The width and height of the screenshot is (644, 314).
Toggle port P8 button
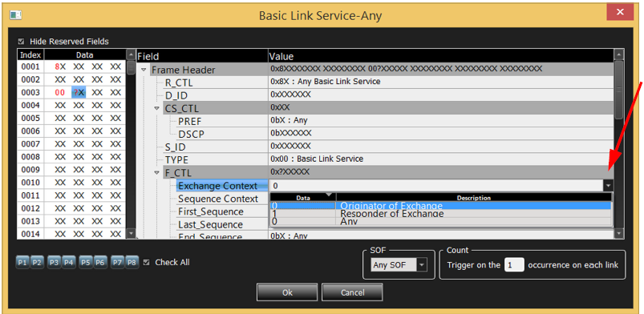click(x=132, y=262)
